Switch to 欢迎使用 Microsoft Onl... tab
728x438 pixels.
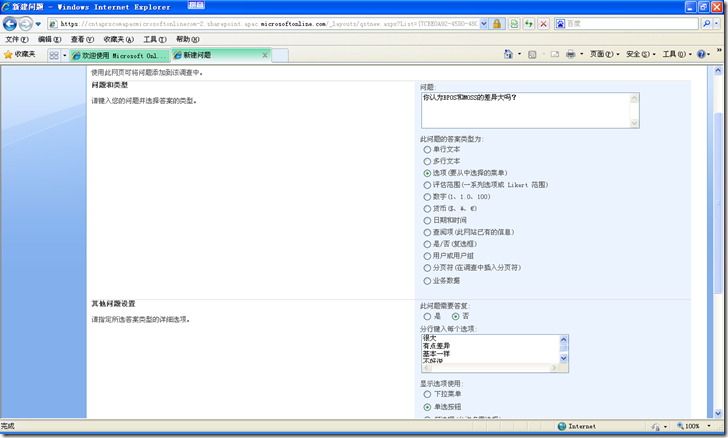[120, 56]
